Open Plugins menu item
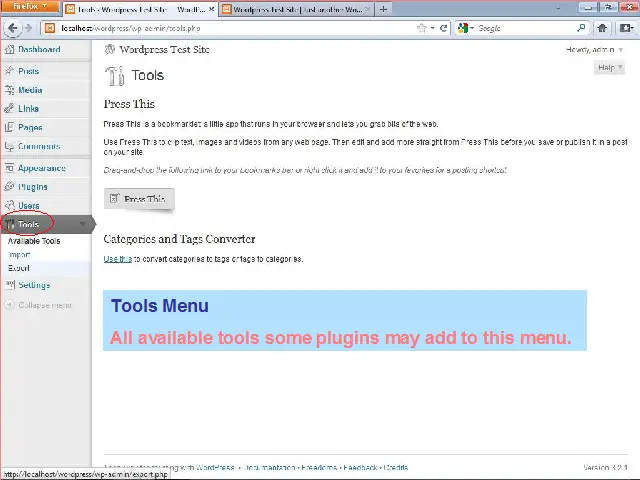 [x=33, y=187]
